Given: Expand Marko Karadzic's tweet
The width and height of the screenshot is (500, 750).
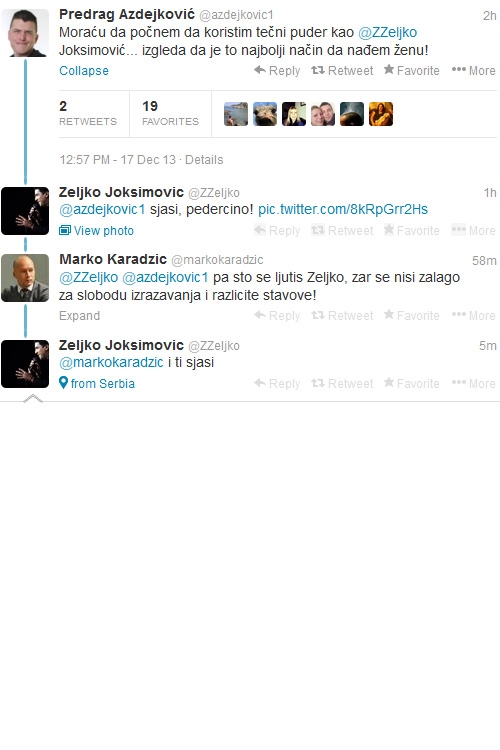Looking at the screenshot, I should (79, 316).
